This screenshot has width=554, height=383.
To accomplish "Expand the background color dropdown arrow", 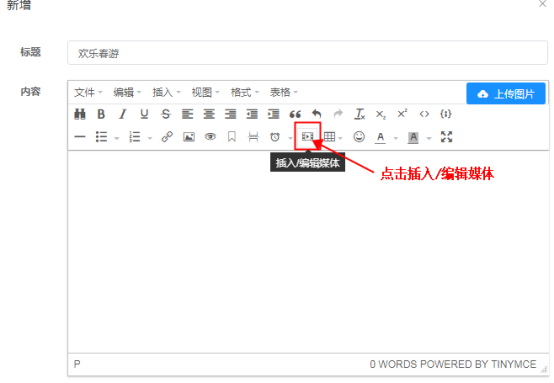I will click(x=429, y=139).
